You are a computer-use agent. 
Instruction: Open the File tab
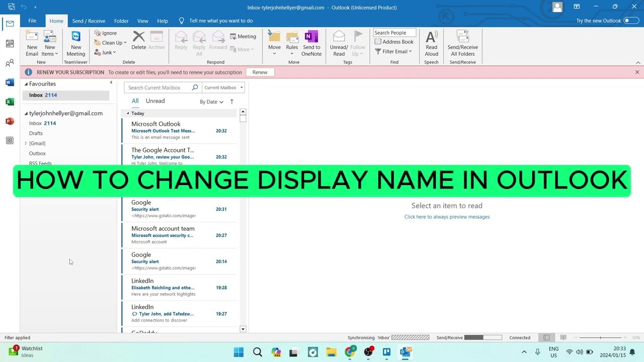click(x=32, y=21)
